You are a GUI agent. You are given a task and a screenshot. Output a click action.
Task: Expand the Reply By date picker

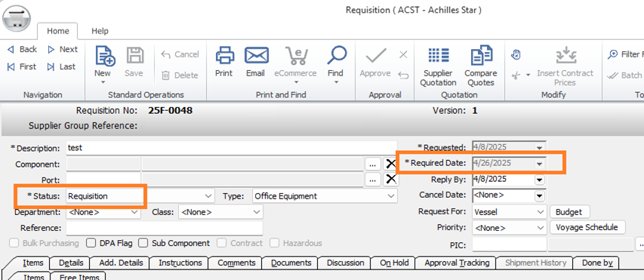(539, 180)
